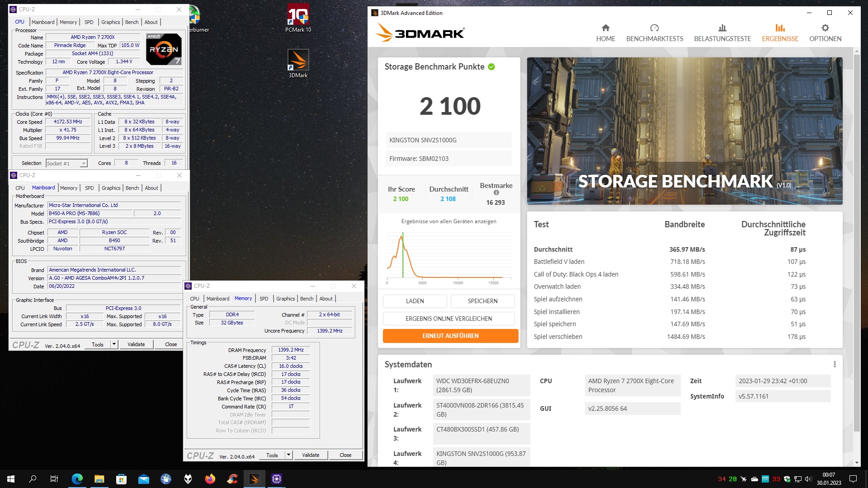This screenshot has width=868, height=488.
Task: Click the volume speaker tray icon
Action: pyautogui.click(x=808, y=479)
